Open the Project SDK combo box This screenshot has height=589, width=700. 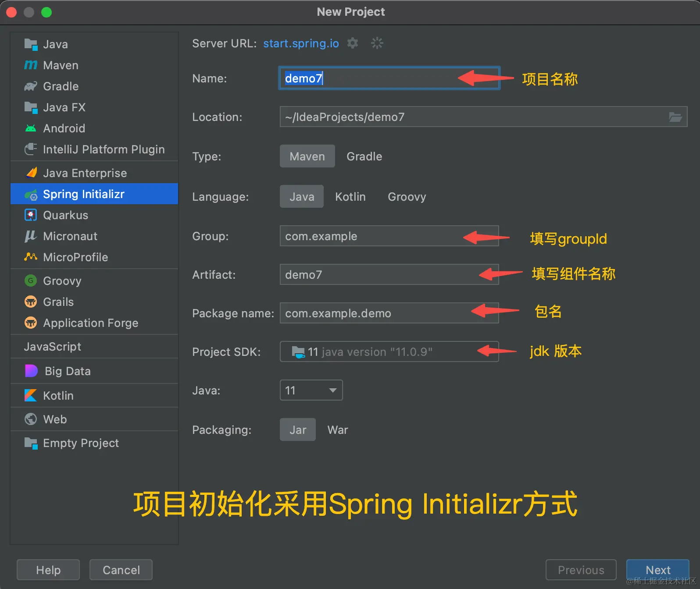[389, 351]
